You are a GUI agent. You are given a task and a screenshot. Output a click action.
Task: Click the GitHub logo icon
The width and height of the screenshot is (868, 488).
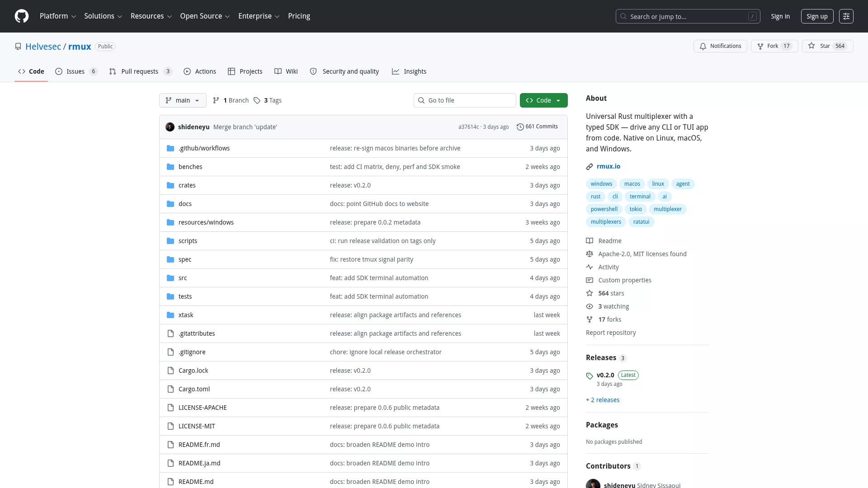click(x=22, y=16)
